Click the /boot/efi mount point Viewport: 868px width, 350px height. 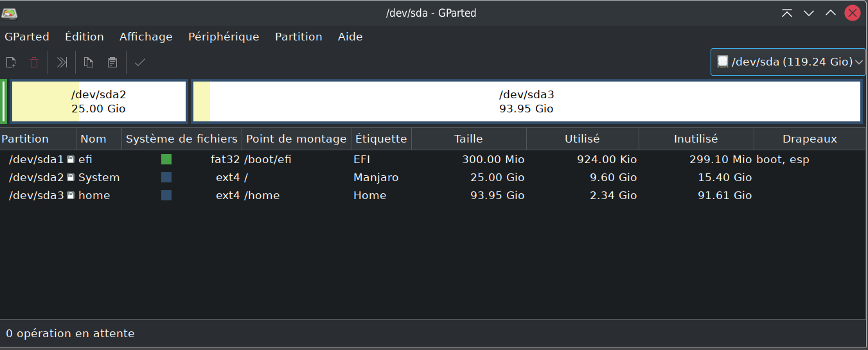coord(267,159)
